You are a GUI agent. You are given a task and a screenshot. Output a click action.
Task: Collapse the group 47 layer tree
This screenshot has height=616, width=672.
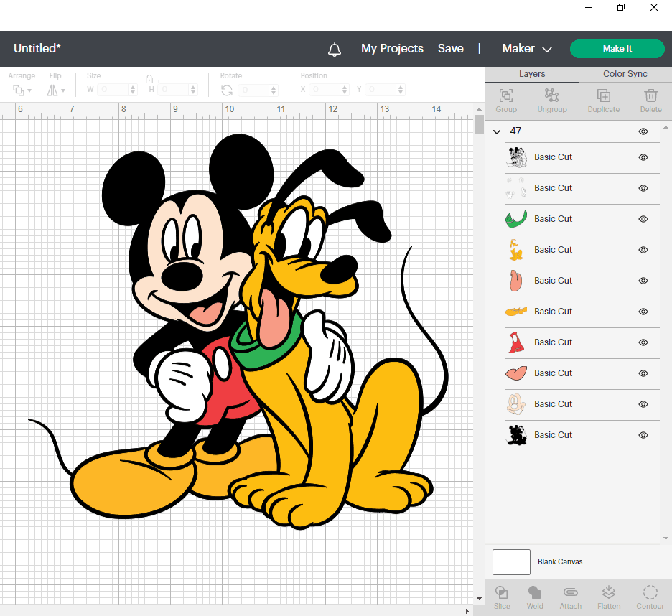(x=497, y=131)
